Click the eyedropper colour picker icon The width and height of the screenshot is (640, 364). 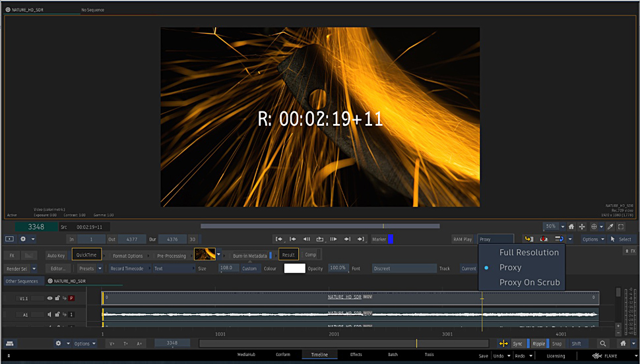610,226
